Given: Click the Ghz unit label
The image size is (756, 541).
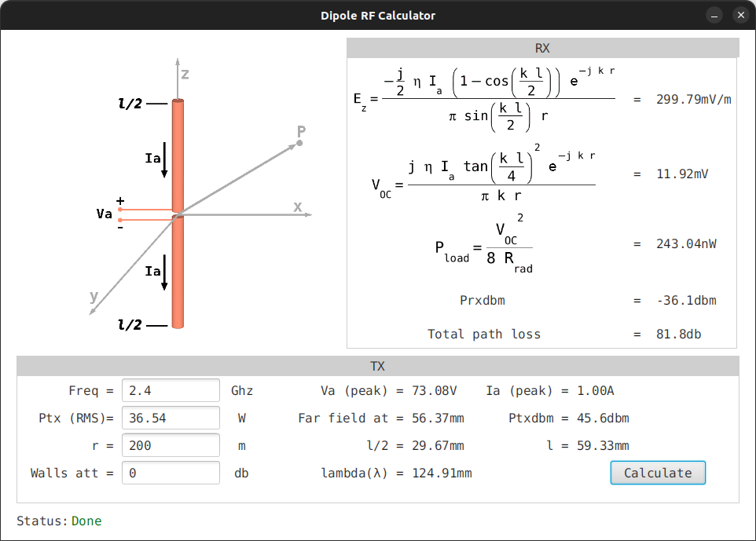Looking at the screenshot, I should pos(242,391).
